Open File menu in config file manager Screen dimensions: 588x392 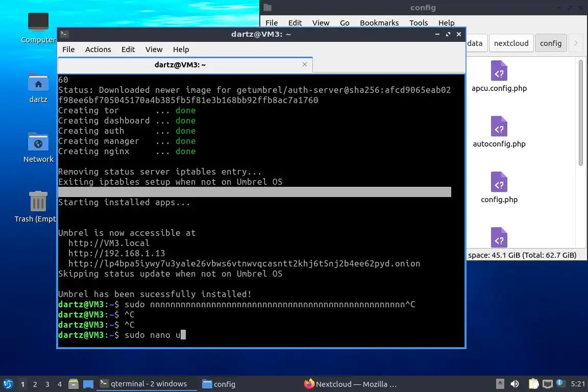272,23
